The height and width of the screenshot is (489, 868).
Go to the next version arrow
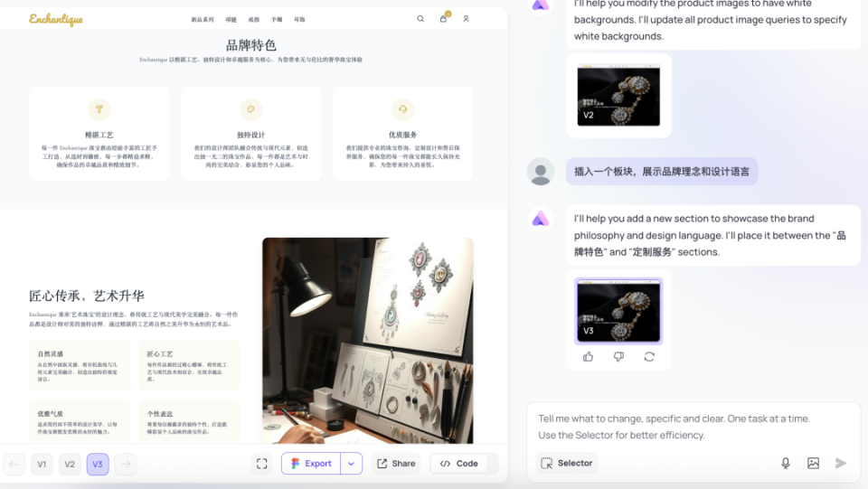click(126, 464)
